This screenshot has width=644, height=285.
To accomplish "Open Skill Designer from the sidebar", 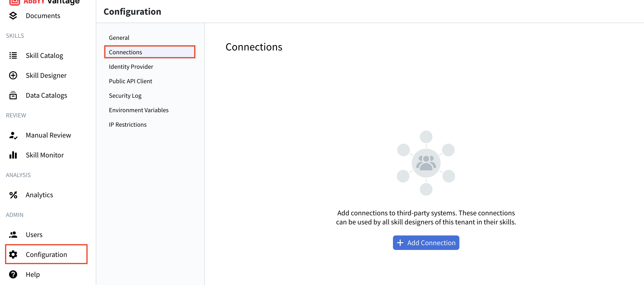I will (46, 75).
